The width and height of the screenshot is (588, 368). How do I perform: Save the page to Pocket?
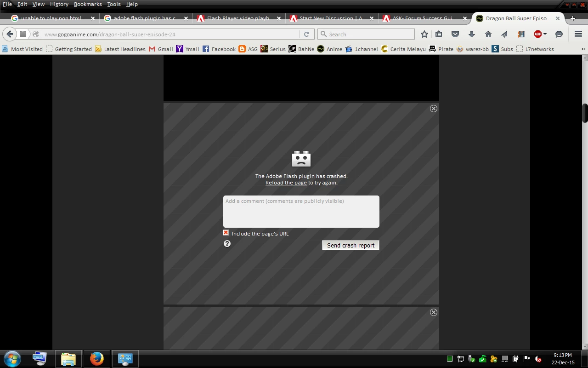(x=455, y=34)
